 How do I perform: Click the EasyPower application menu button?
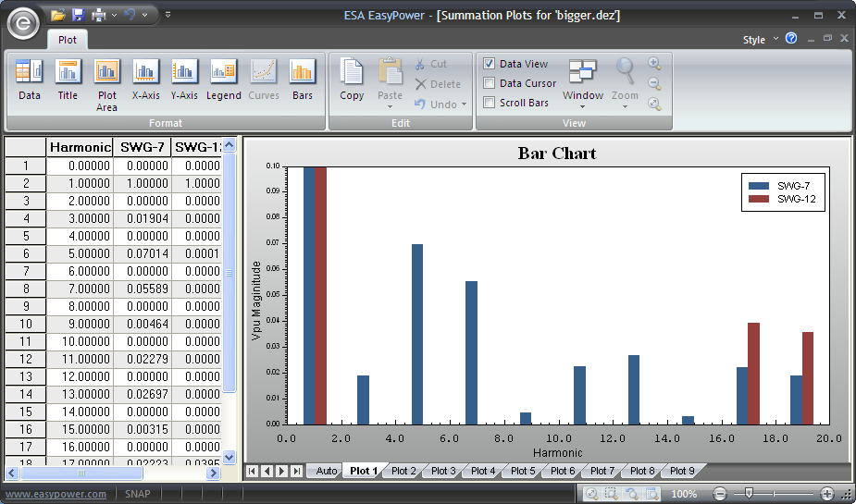(23, 22)
